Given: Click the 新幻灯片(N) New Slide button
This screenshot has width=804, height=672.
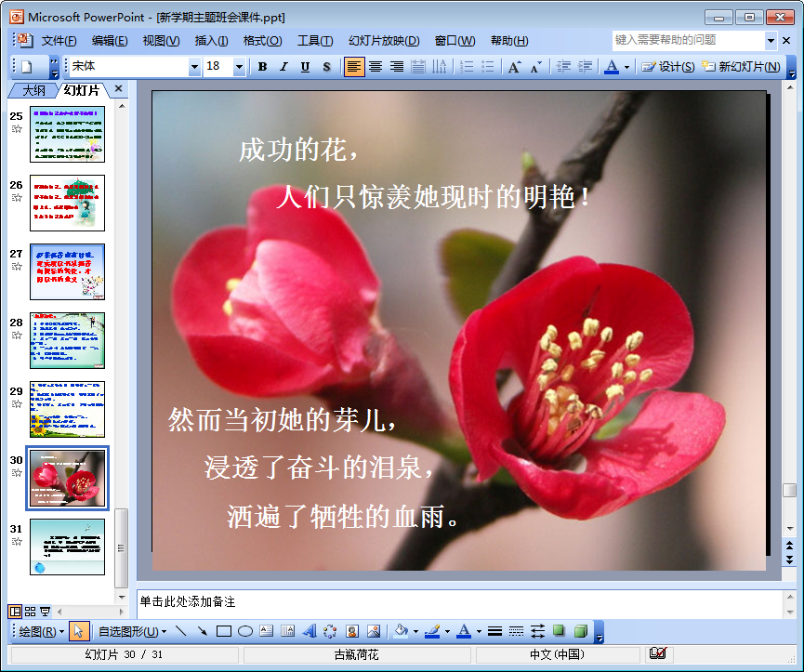Looking at the screenshot, I should 741,67.
